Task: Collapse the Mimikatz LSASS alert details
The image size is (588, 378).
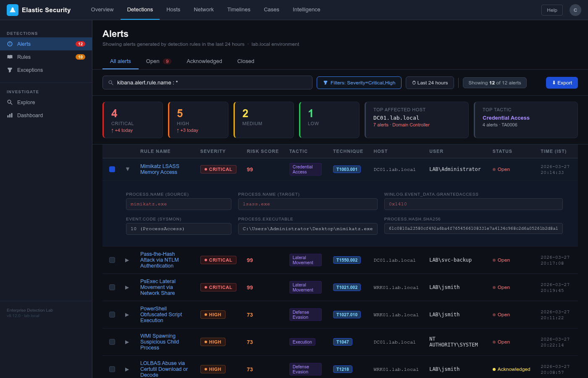Action: [x=127, y=169]
